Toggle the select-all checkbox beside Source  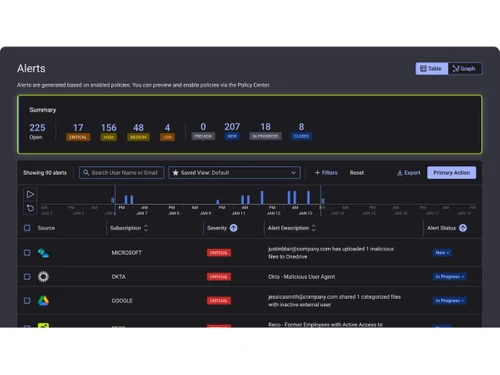(27, 228)
